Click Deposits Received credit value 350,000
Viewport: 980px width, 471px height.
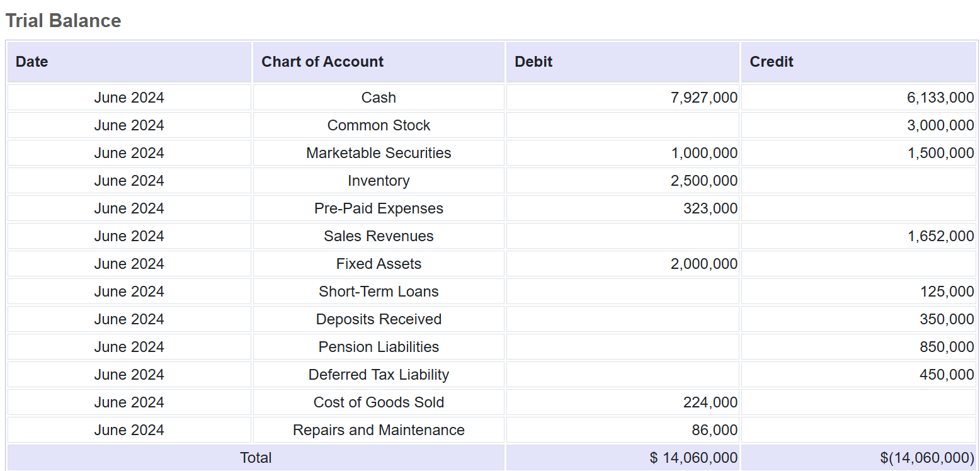point(947,319)
